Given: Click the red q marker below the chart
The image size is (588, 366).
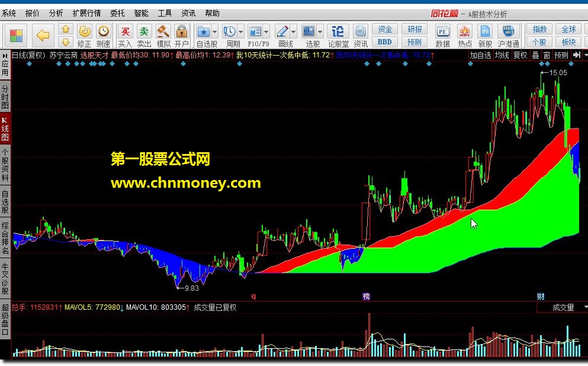Looking at the screenshot, I should coord(253,296).
